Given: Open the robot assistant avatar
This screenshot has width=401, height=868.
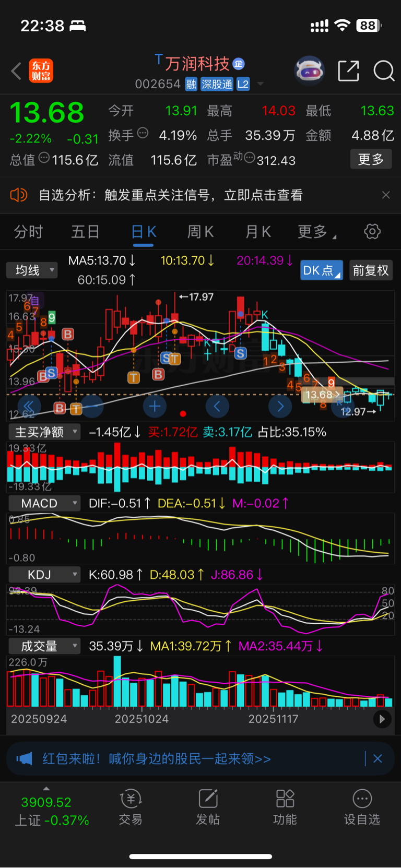Looking at the screenshot, I should click(x=309, y=70).
